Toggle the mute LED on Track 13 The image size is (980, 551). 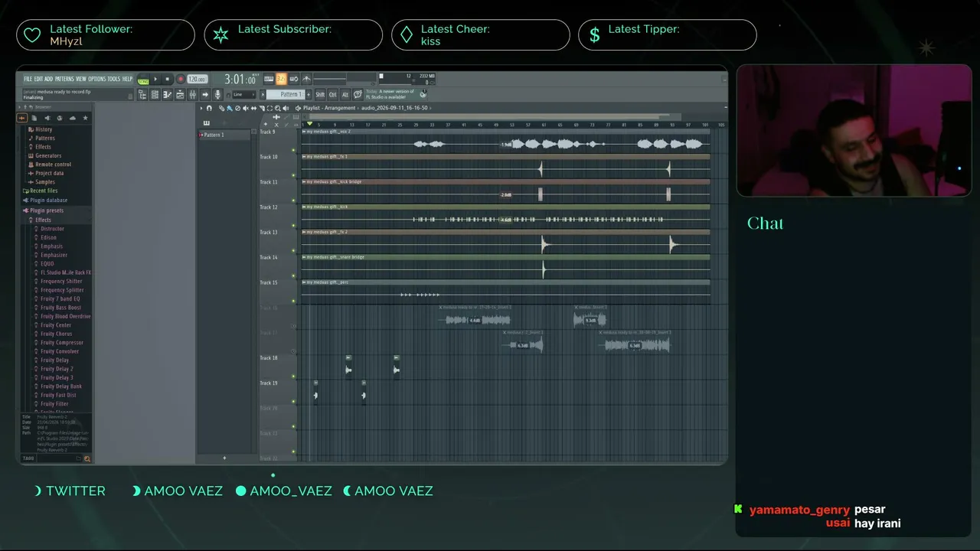pyautogui.click(x=294, y=250)
